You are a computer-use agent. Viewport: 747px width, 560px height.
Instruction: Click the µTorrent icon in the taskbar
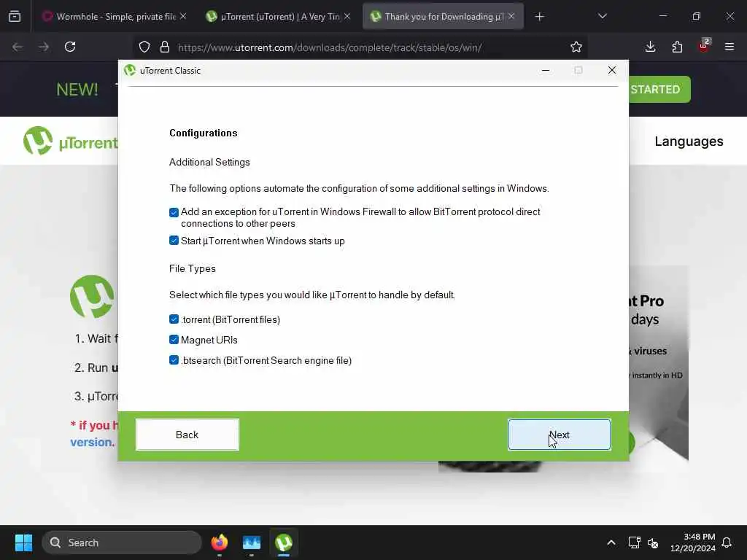pyautogui.click(x=284, y=542)
